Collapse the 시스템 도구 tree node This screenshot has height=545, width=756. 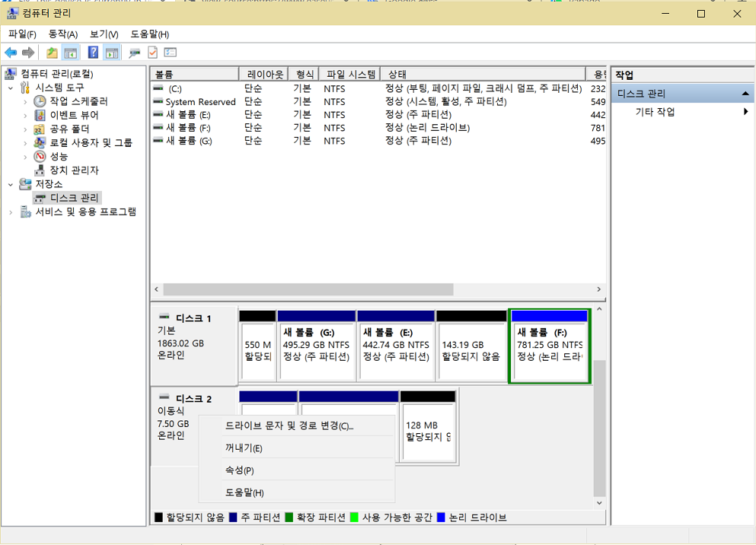coord(11,88)
